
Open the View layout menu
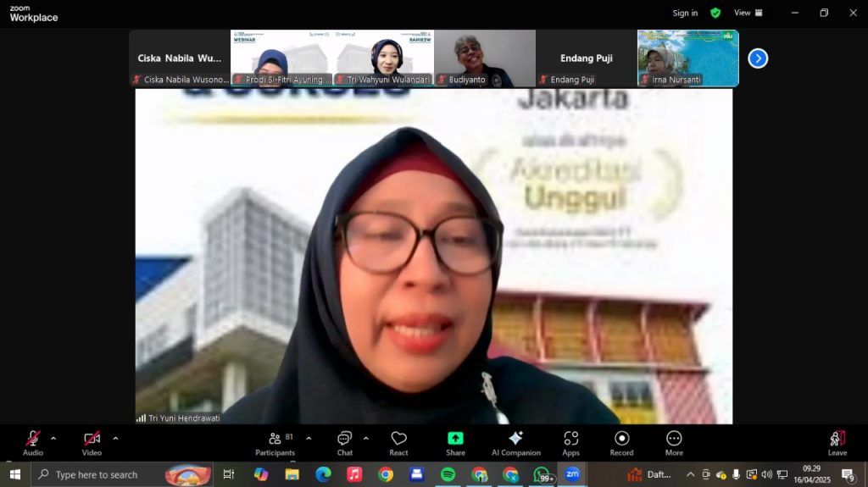tap(748, 13)
